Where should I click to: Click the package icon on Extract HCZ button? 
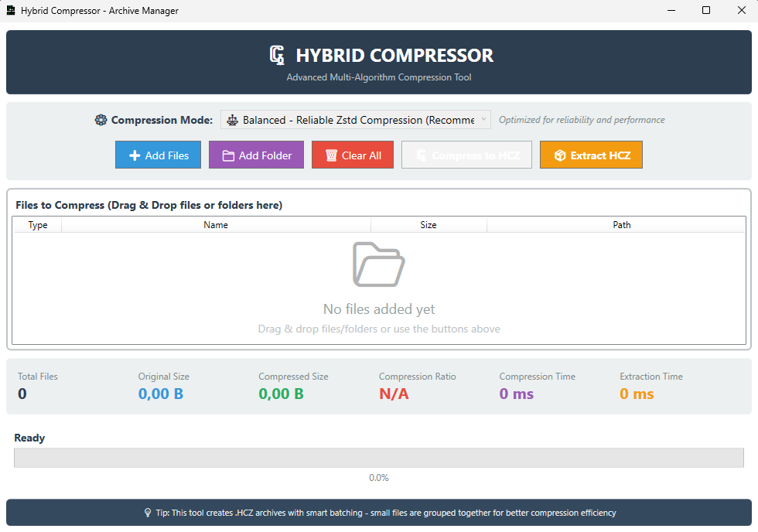pos(558,155)
